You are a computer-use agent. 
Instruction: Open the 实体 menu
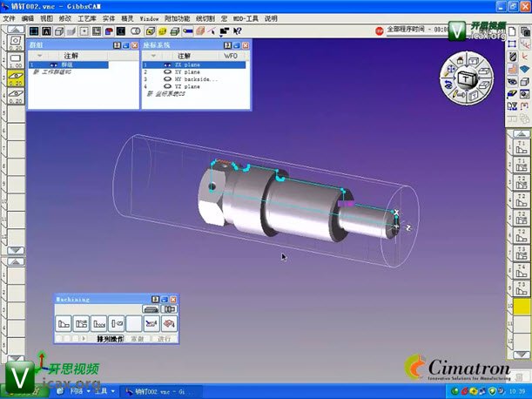click(x=109, y=18)
